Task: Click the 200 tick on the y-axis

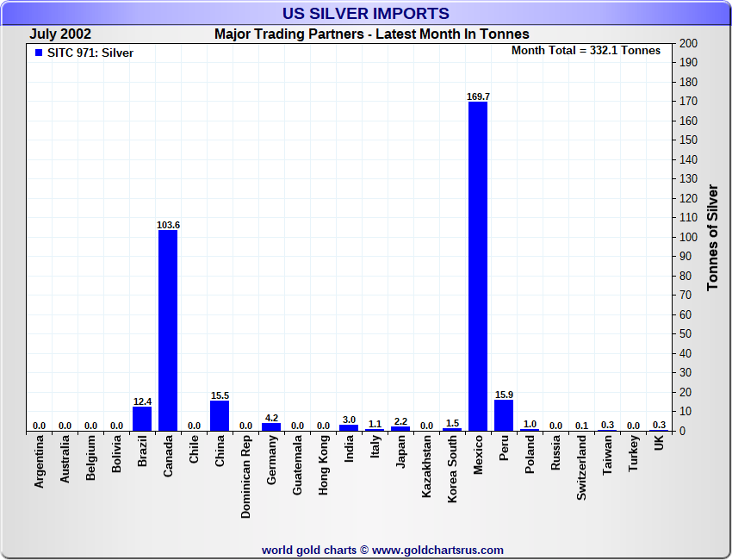Action: pos(688,43)
